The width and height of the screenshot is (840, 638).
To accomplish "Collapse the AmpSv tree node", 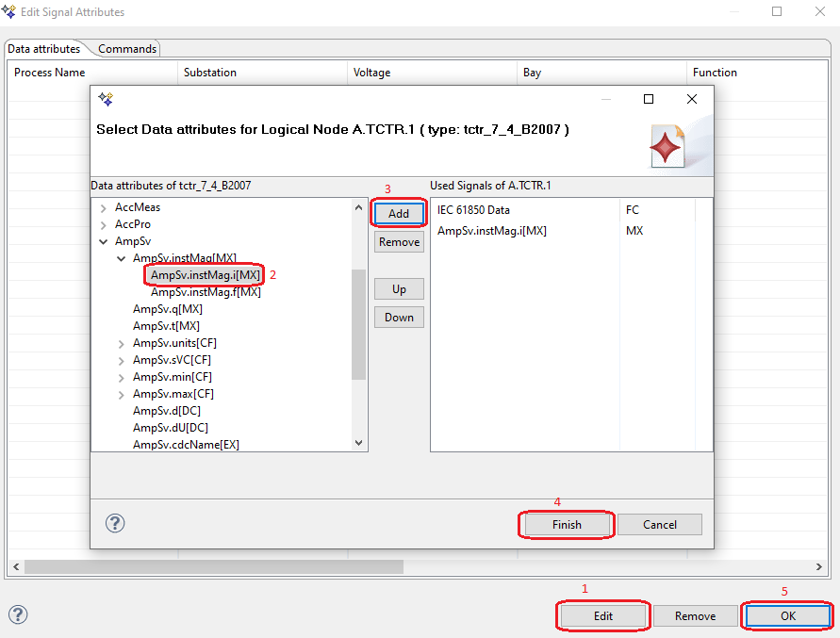I will point(103,241).
